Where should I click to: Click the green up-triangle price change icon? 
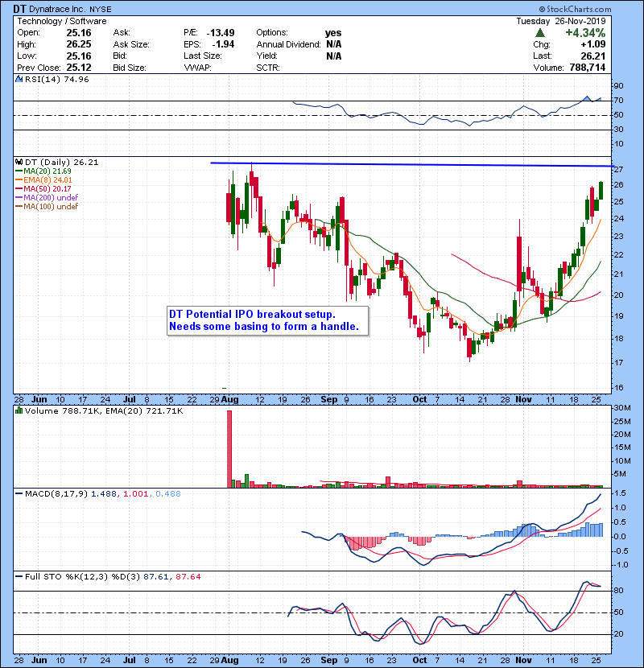(x=540, y=33)
